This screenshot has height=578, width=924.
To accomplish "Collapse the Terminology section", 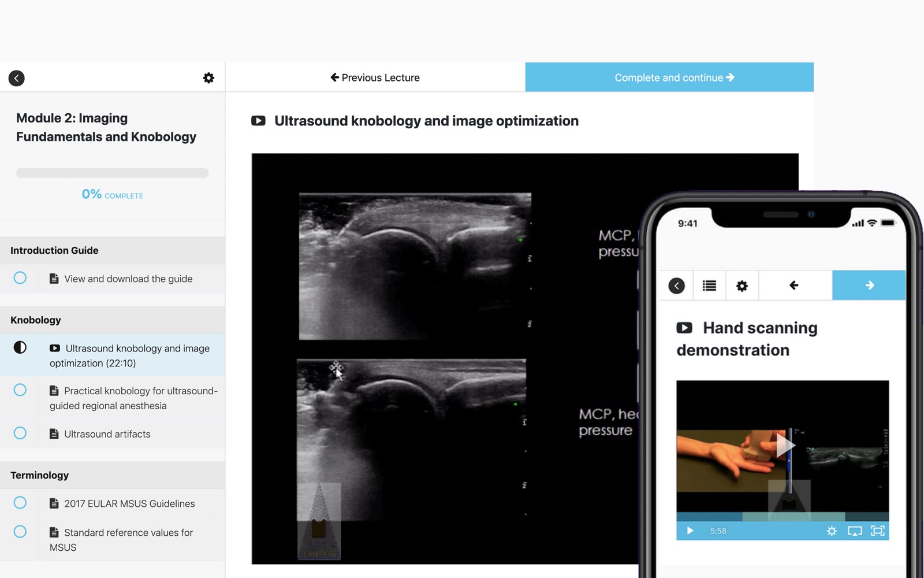I will [39, 475].
